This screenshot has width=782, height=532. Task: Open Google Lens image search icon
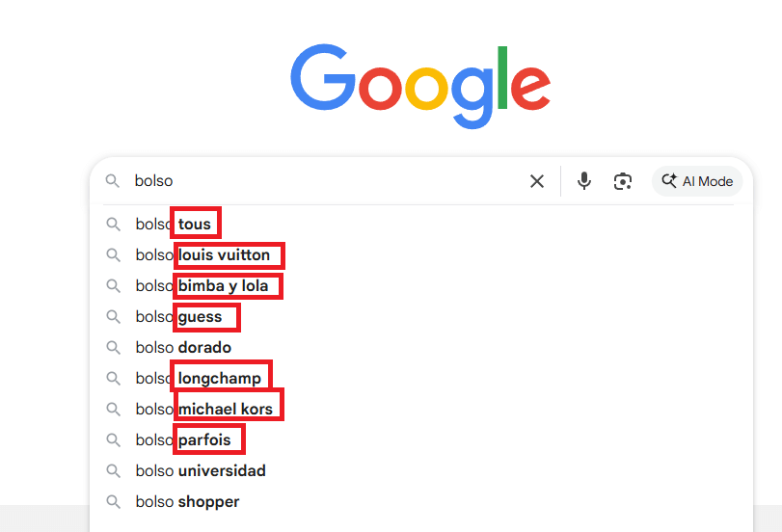pos(623,181)
